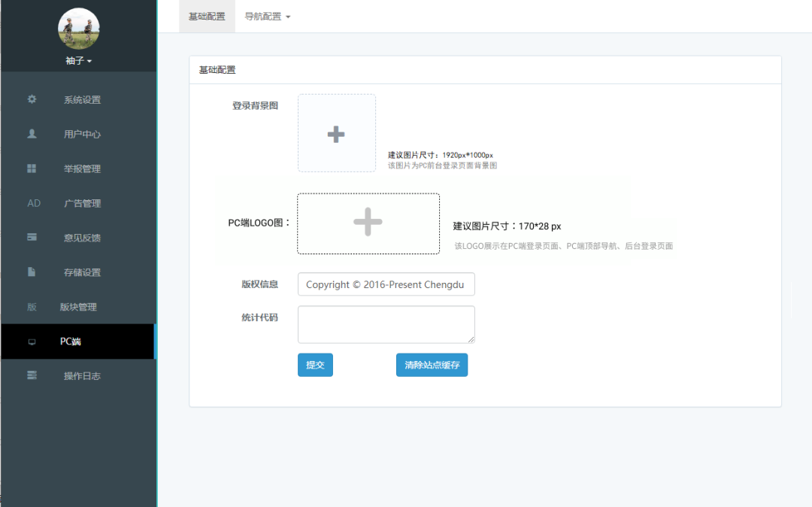The image size is (812, 507).
Task: Focus the 版权信息 text field
Action: click(x=386, y=284)
